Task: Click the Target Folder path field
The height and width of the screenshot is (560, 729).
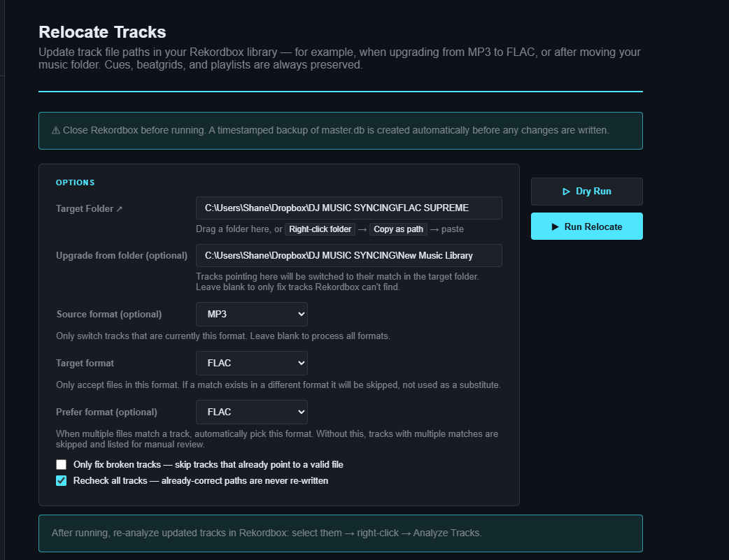Action: [348, 208]
